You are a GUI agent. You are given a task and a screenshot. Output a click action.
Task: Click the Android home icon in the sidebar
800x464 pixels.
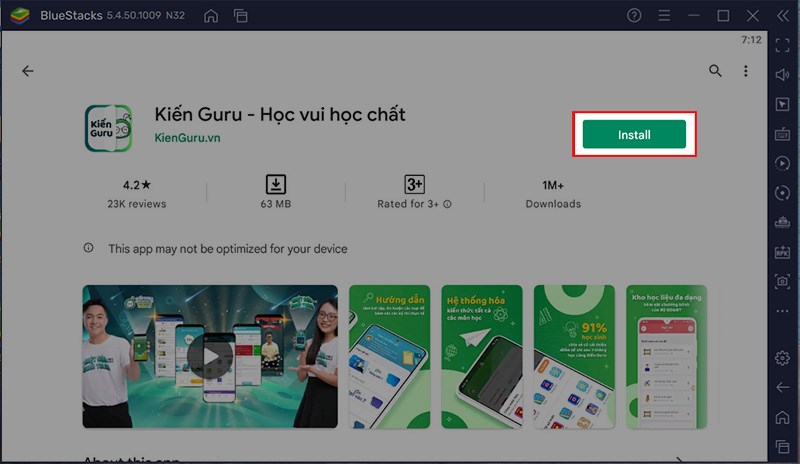point(782,417)
